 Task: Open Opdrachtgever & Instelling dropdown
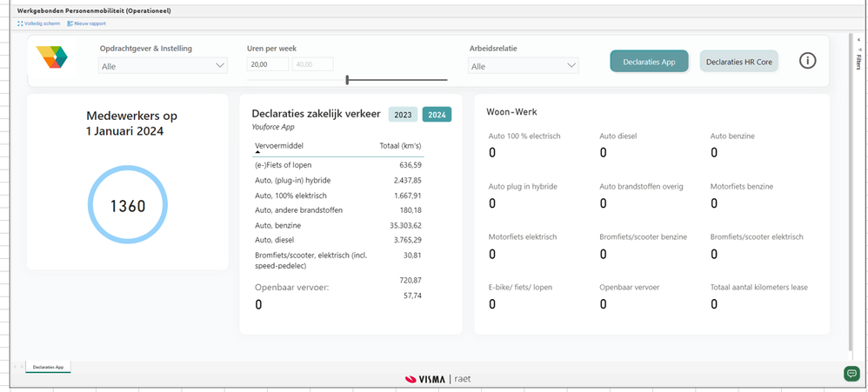(x=164, y=66)
